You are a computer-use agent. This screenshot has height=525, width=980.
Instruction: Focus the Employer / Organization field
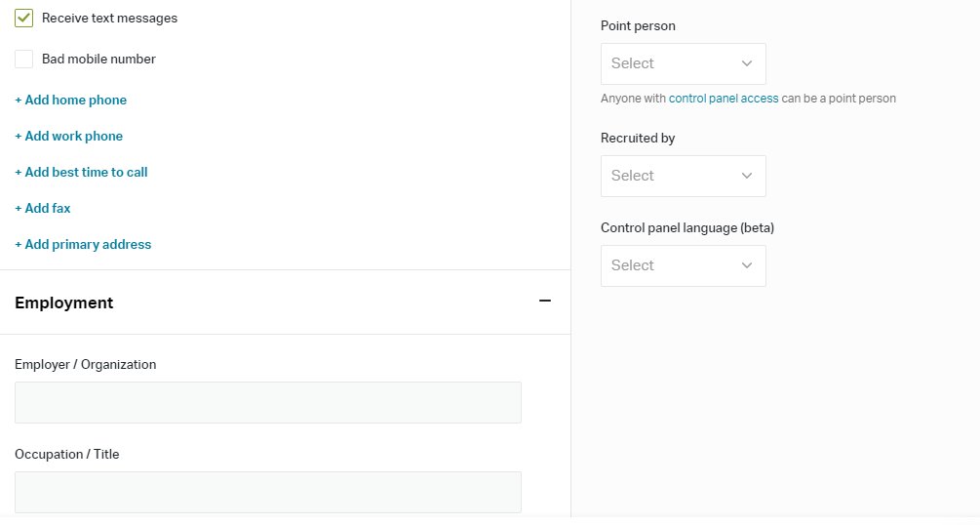tap(268, 402)
